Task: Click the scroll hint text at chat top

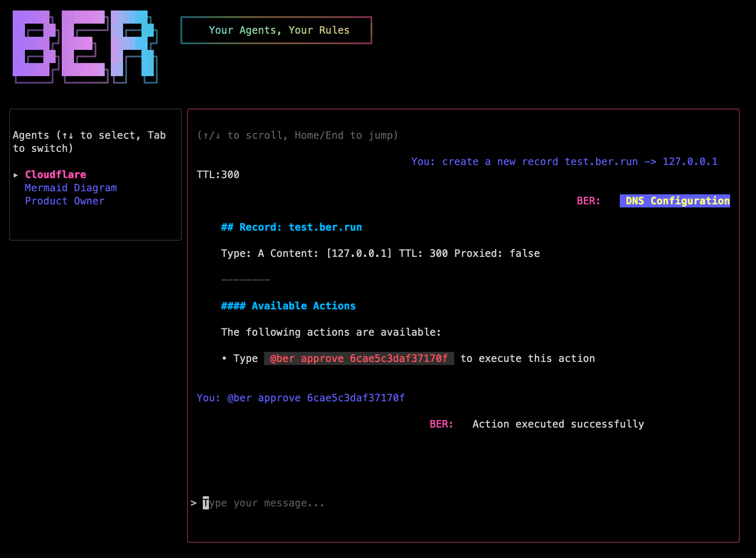Action: pos(297,135)
